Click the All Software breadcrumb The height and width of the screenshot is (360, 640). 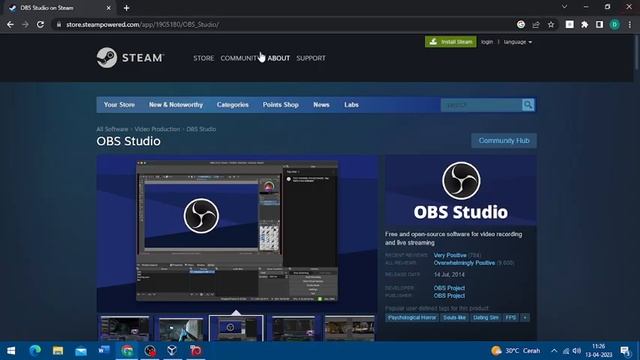112,129
